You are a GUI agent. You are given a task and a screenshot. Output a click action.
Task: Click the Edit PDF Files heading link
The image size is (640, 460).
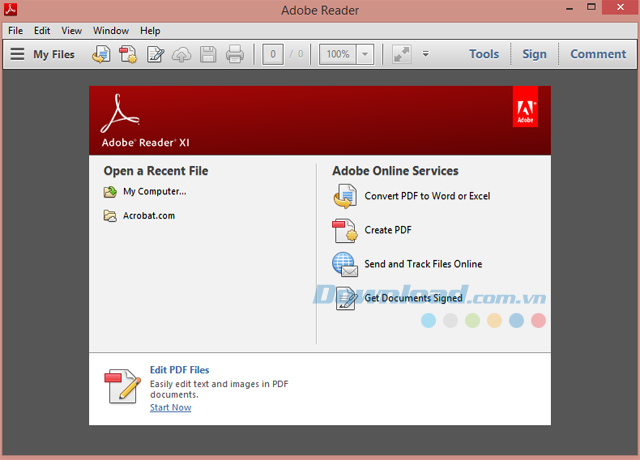180,370
